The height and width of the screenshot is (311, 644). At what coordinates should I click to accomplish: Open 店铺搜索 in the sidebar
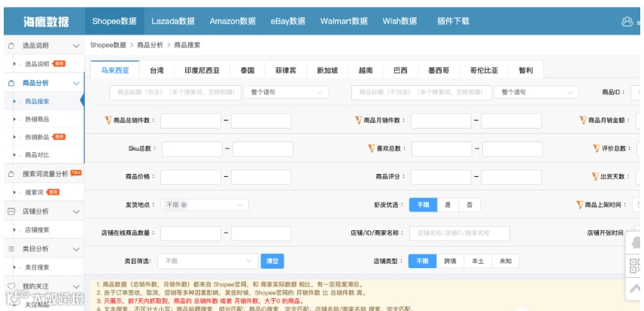click(38, 230)
